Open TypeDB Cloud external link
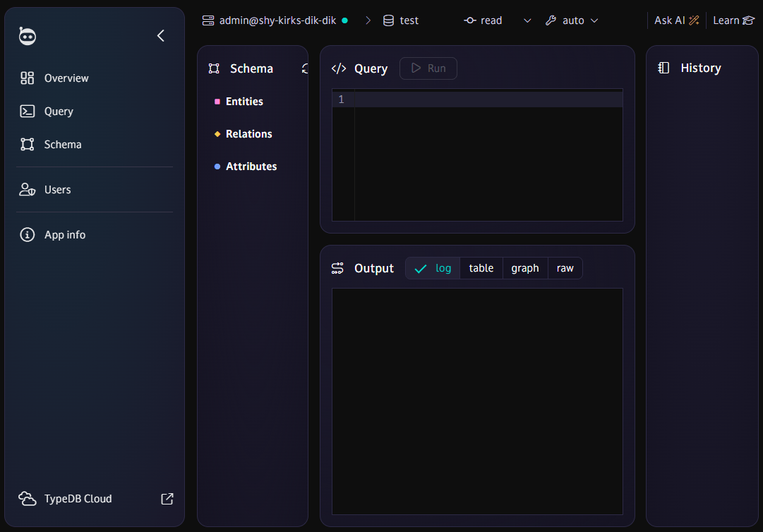This screenshot has width=763, height=532. [x=167, y=499]
